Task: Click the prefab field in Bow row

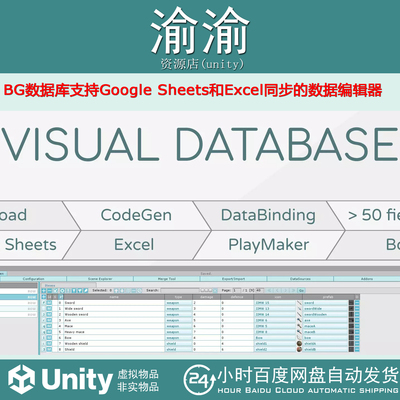Action: tap(325, 338)
